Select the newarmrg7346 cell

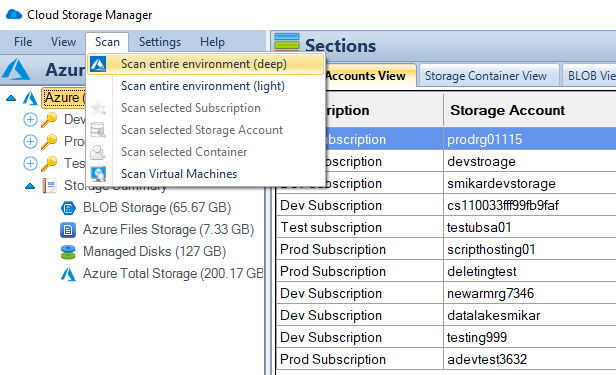(x=530, y=293)
